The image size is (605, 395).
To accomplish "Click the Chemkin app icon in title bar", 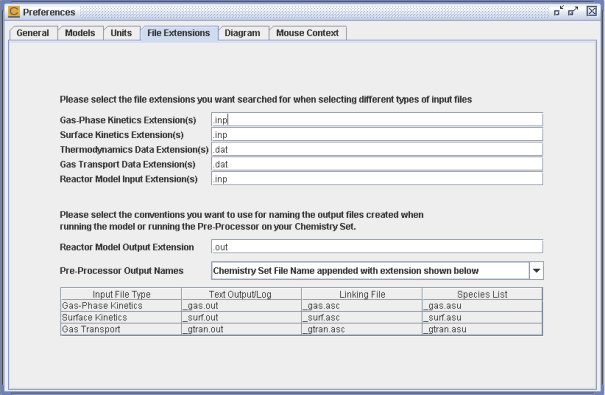I will pos(14,12).
